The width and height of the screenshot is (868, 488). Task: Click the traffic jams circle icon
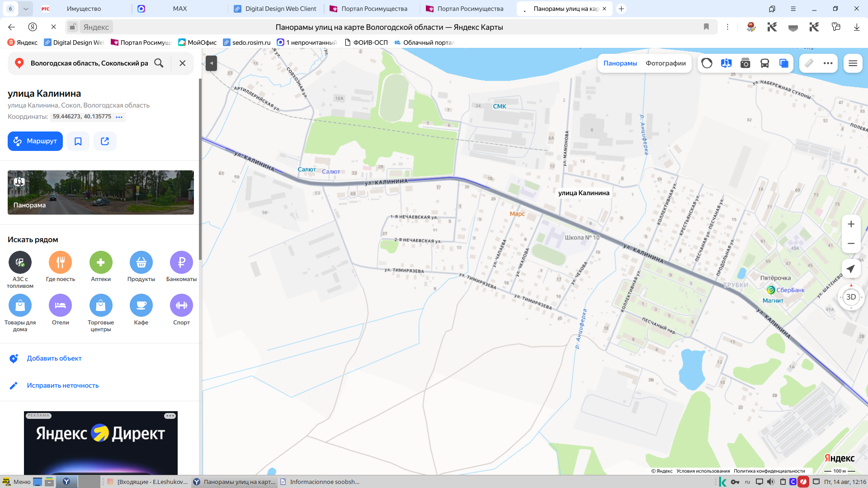click(x=707, y=63)
